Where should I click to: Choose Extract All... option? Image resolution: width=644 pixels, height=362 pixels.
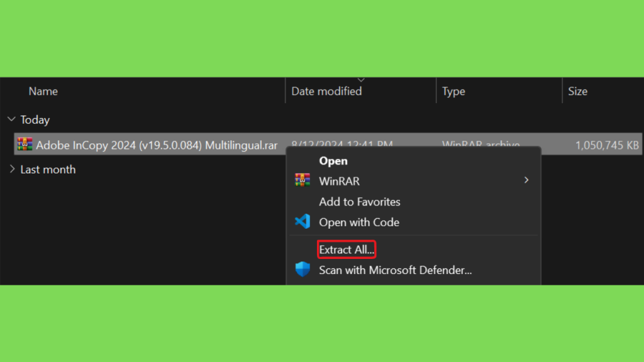tap(347, 250)
